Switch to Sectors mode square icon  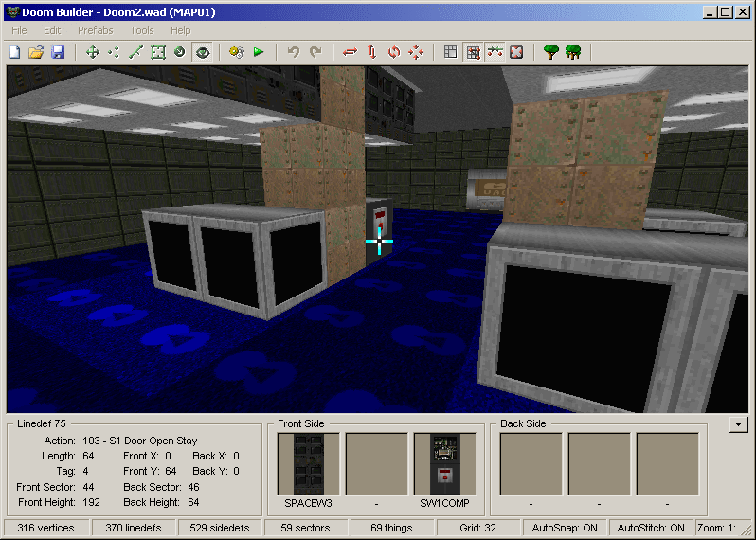point(158,52)
